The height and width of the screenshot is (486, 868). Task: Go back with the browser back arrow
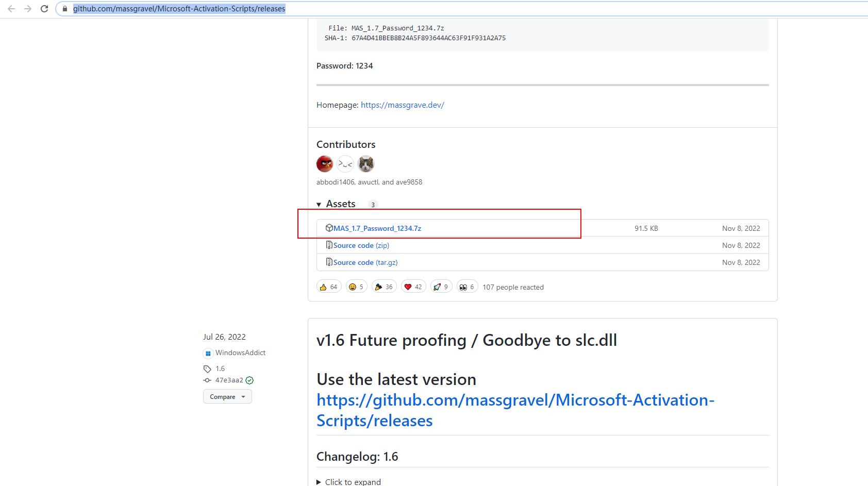coord(11,9)
